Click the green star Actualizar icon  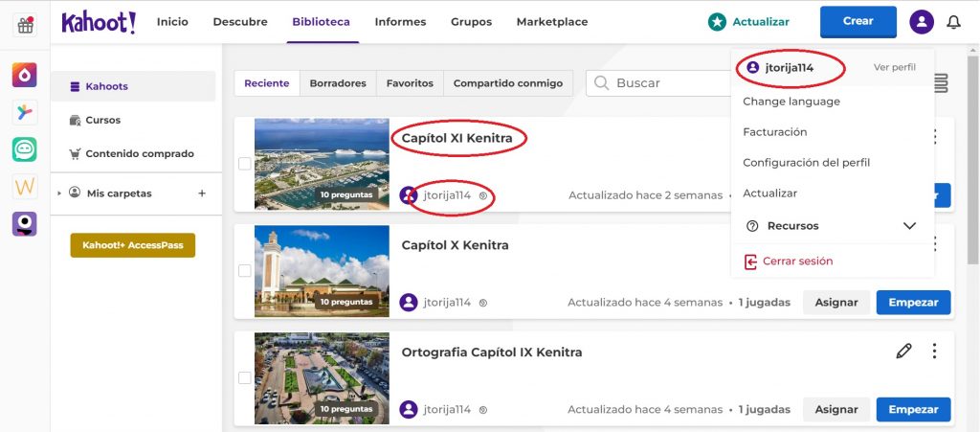[x=716, y=22]
